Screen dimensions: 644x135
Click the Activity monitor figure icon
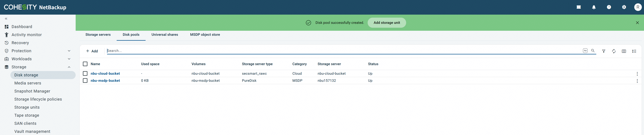[7, 35]
